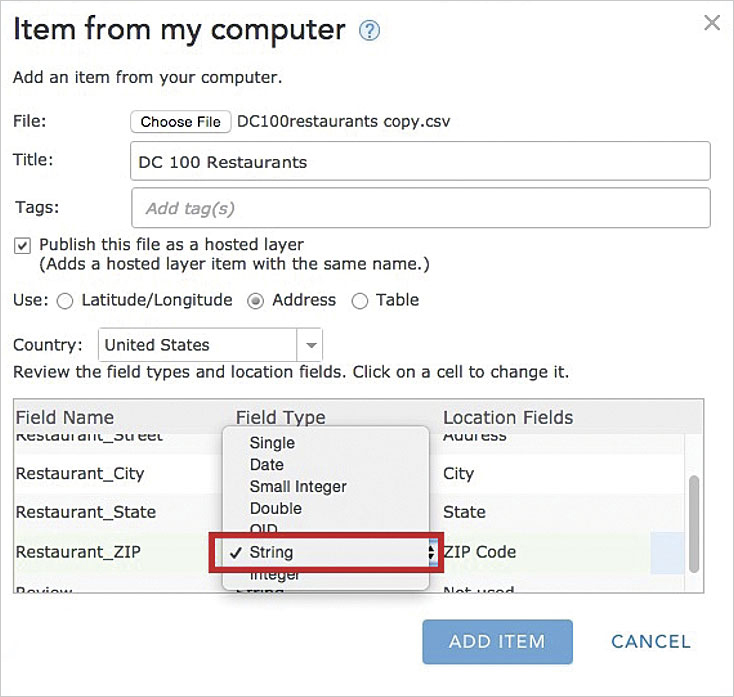Select the Table radio button
The image size is (734, 697).
[x=359, y=301]
